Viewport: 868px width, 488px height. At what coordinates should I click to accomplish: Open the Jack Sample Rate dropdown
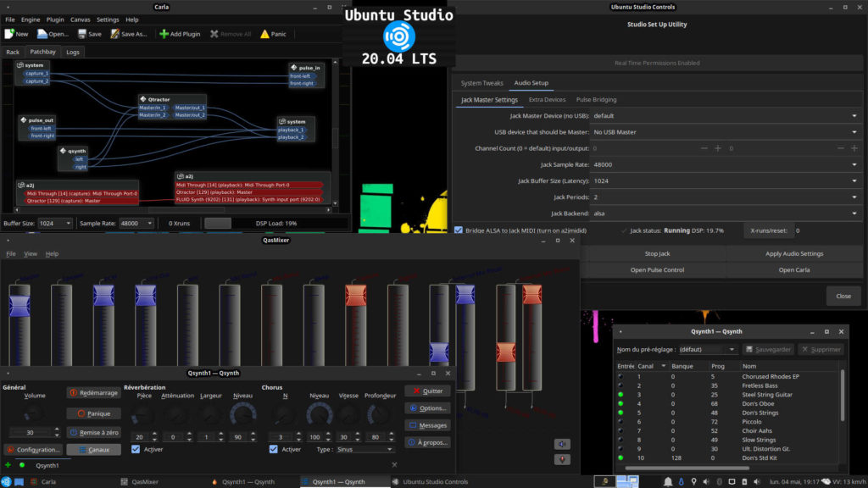click(724, 164)
